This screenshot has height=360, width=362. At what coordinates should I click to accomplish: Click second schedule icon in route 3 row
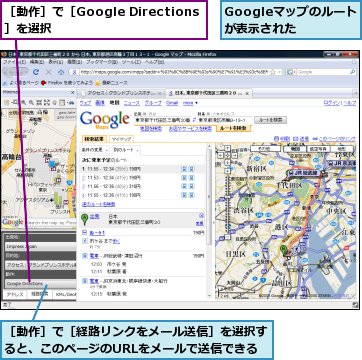pyautogui.click(x=192, y=187)
